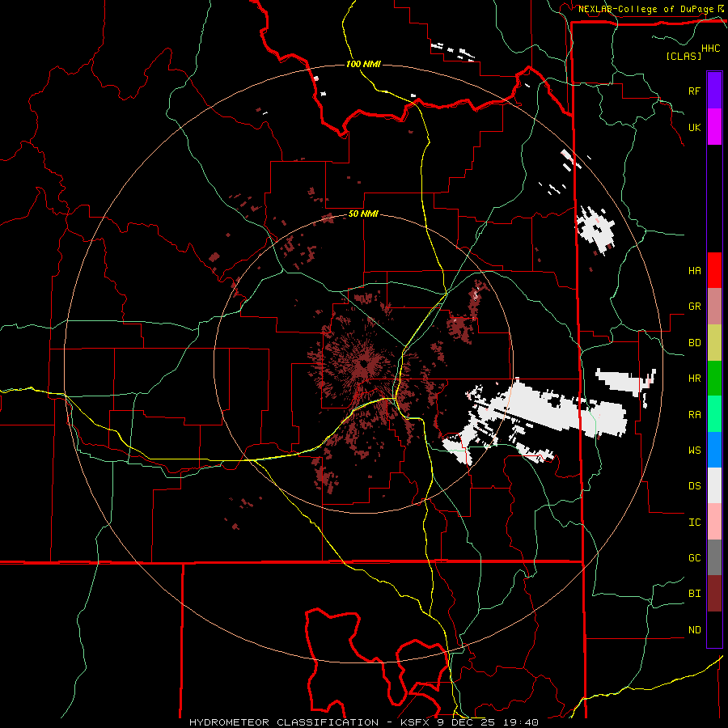Click the WS blue legend swatch
The image size is (728, 728).
tap(714, 450)
